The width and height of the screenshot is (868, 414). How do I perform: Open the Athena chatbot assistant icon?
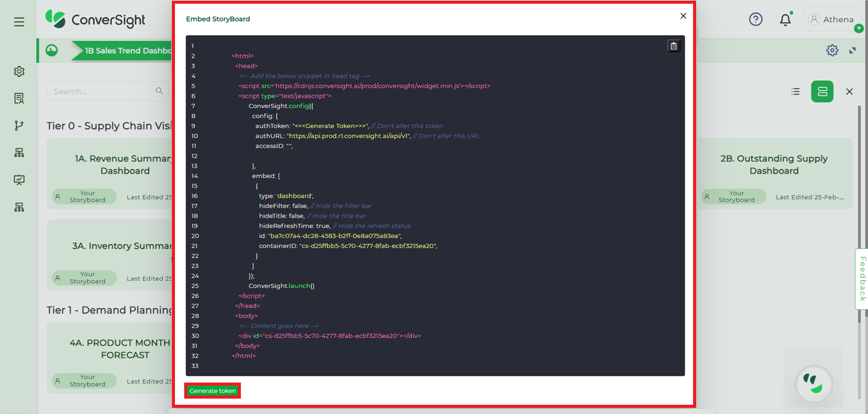pyautogui.click(x=814, y=383)
